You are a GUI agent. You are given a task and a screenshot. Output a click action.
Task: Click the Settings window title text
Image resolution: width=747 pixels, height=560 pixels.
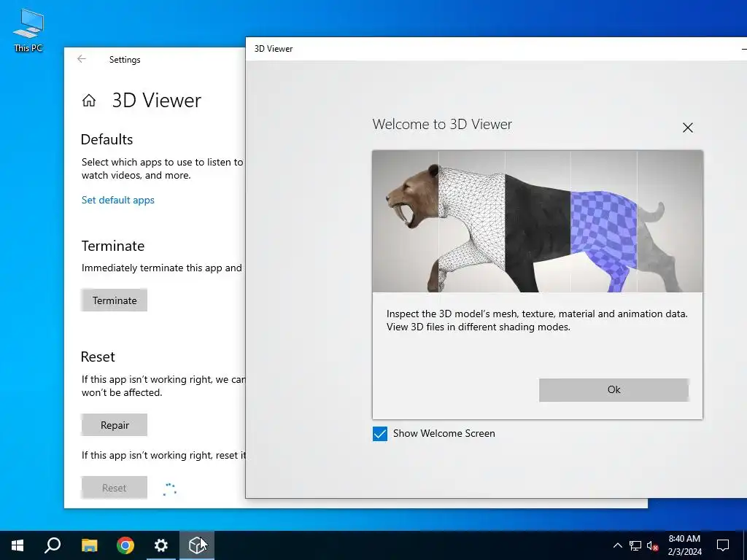[125, 60]
